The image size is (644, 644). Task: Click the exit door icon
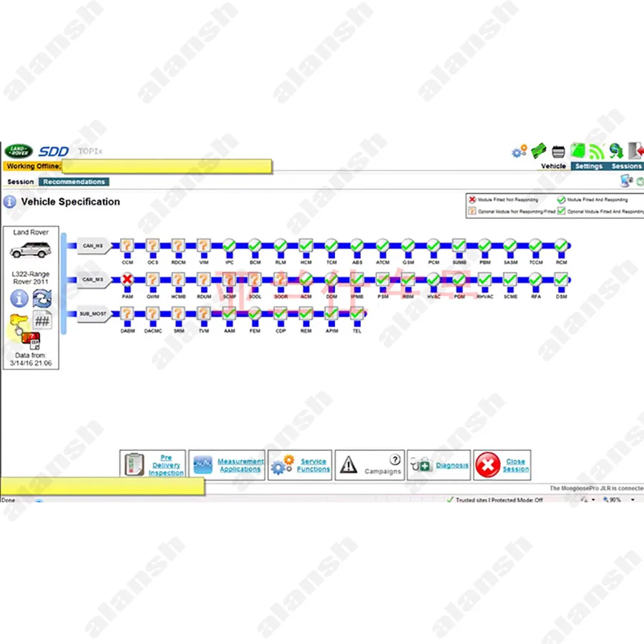point(636,151)
